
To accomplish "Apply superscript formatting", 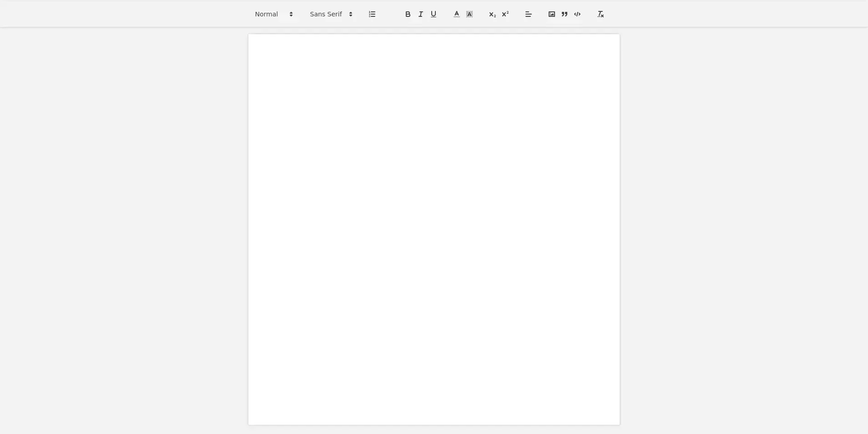I will click(x=505, y=14).
